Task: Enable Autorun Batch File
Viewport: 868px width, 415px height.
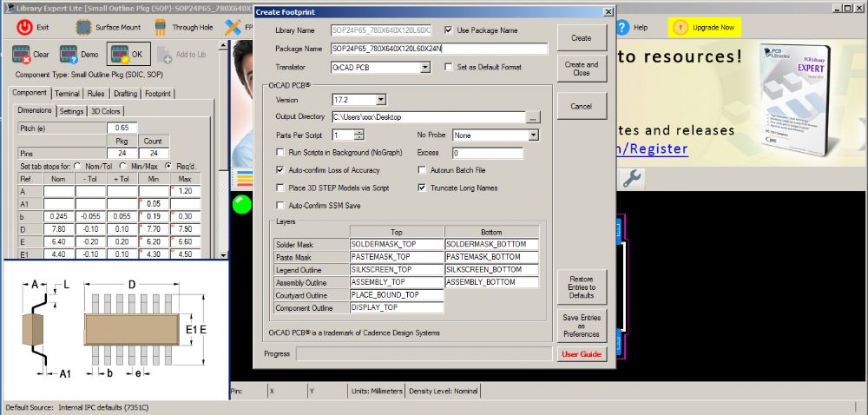Action: [422, 170]
